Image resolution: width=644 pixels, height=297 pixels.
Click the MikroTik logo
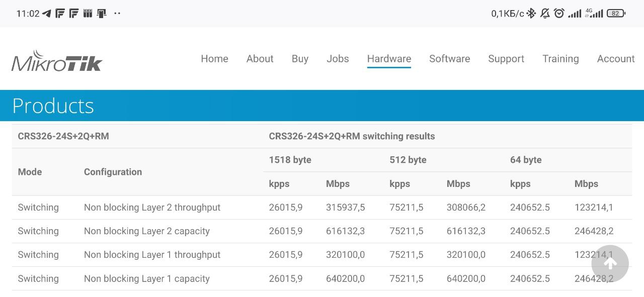(x=57, y=61)
